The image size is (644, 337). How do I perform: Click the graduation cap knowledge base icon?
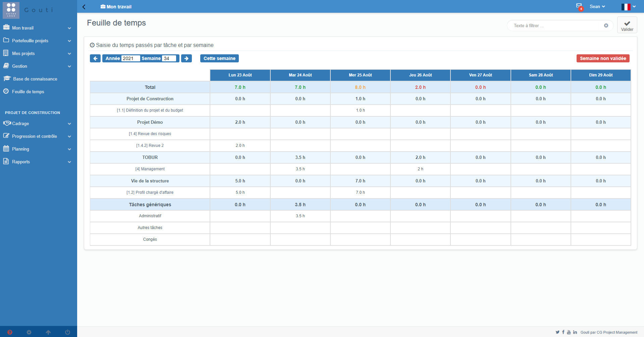point(7,78)
